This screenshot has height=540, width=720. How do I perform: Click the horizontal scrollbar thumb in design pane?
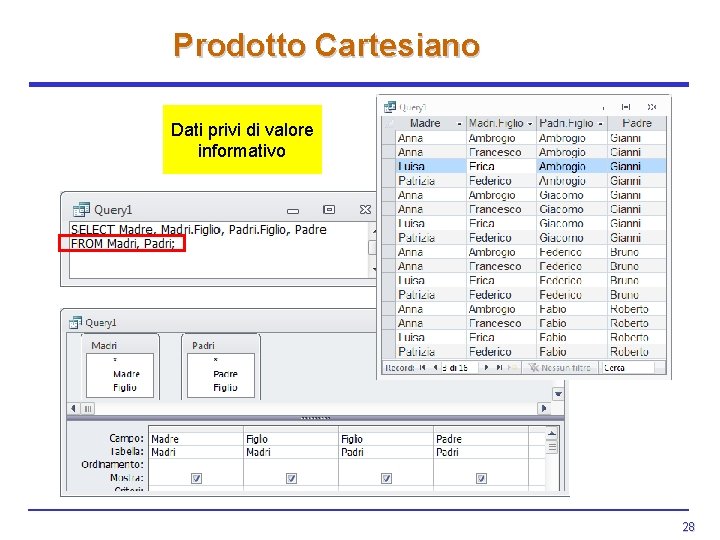coord(88,408)
